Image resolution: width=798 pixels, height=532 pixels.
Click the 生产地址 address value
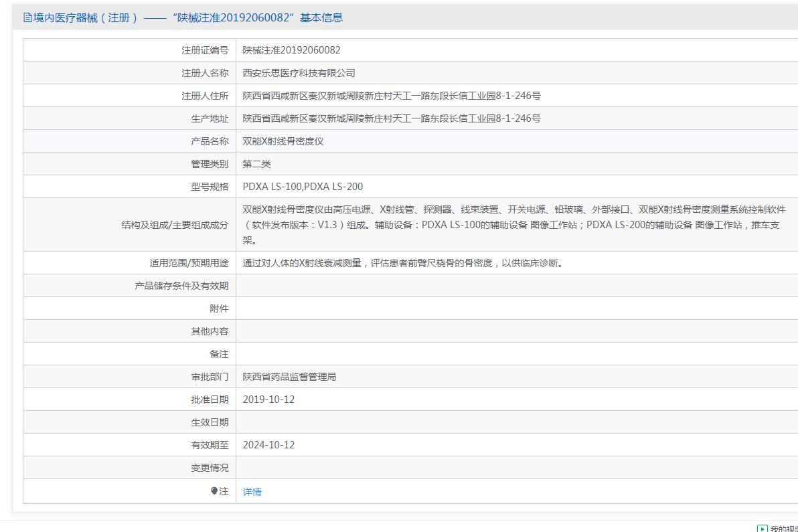pyautogui.click(x=392, y=118)
